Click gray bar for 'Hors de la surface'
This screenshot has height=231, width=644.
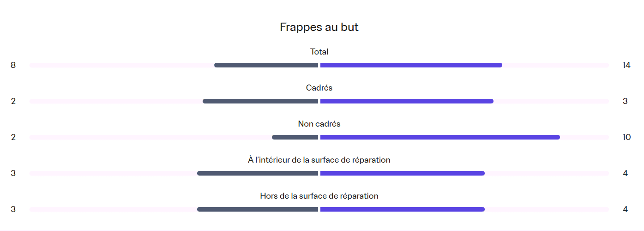pos(258,209)
